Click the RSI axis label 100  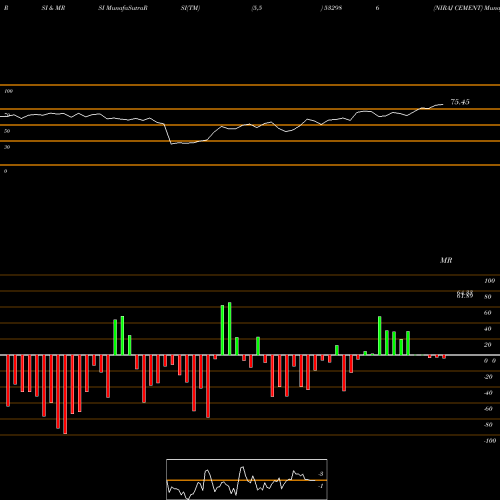tap(9, 91)
